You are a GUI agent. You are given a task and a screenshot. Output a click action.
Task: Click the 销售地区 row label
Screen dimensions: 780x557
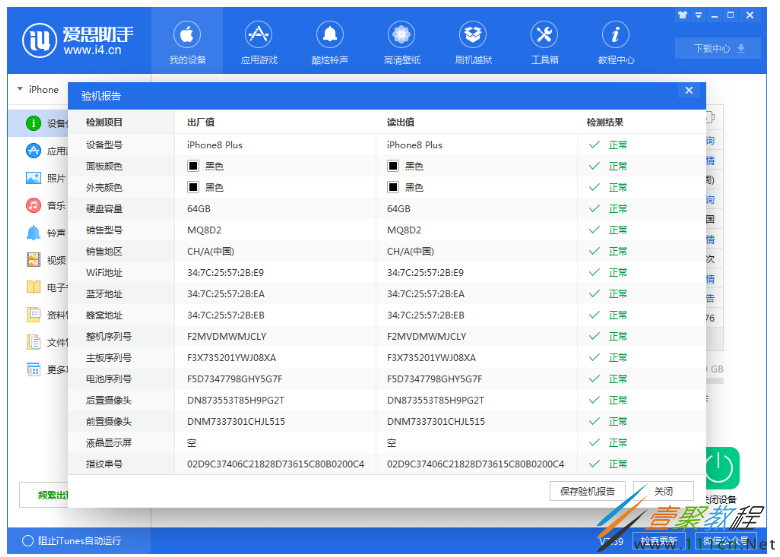pos(104,252)
